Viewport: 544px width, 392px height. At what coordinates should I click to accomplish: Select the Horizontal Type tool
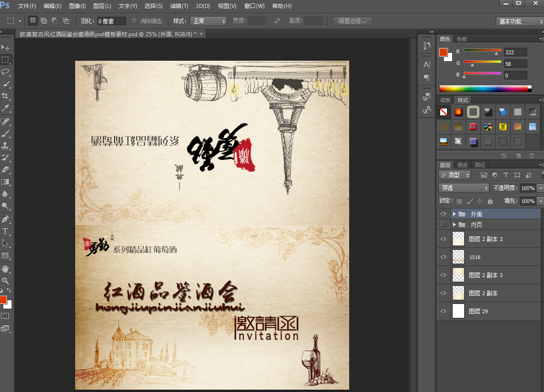5,231
